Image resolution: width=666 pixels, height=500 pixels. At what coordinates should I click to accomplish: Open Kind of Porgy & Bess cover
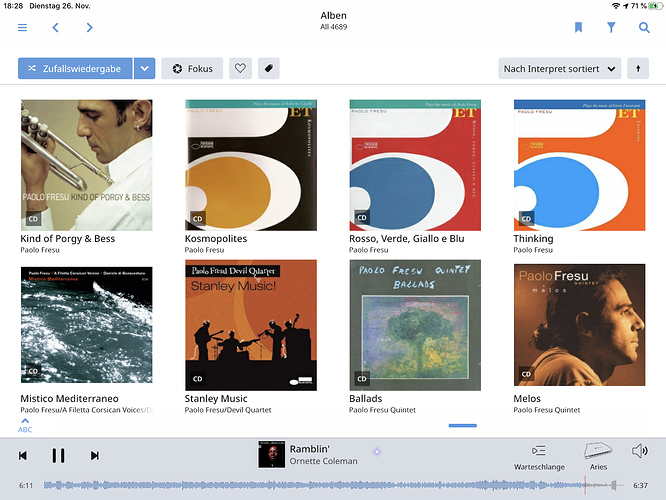87,165
